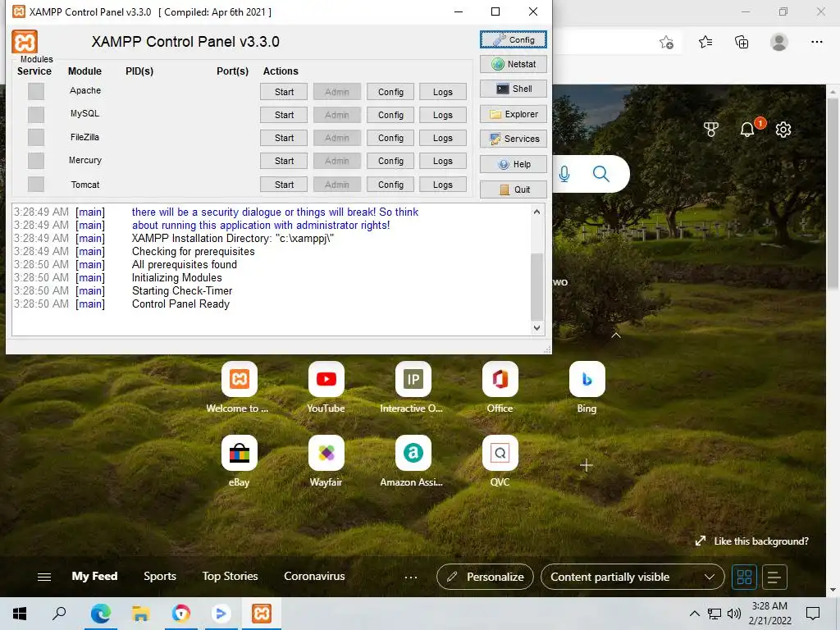Screen dimensions: 840x630
Task: Open Explorer from XAMPP panel
Action: click(514, 114)
